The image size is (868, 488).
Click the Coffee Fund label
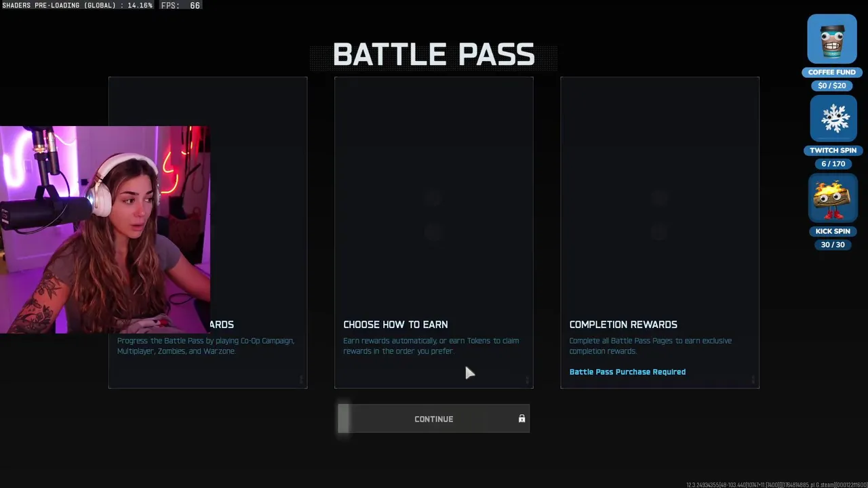(832, 72)
